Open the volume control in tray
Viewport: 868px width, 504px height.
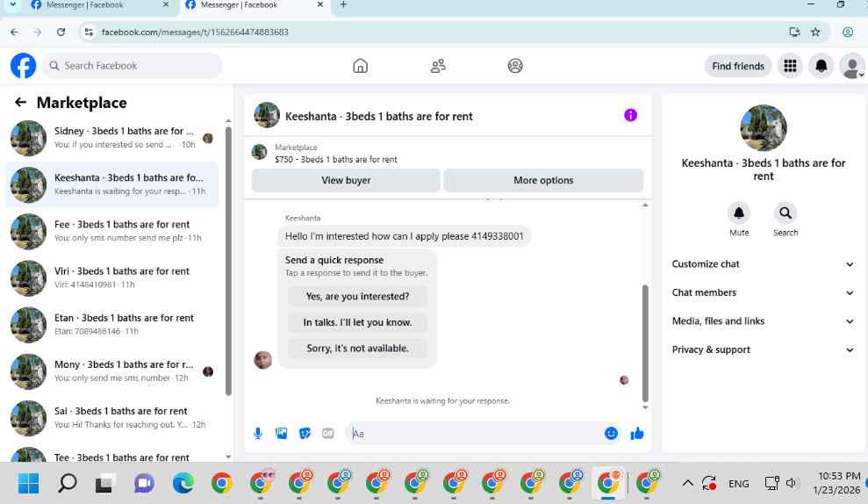793,484
